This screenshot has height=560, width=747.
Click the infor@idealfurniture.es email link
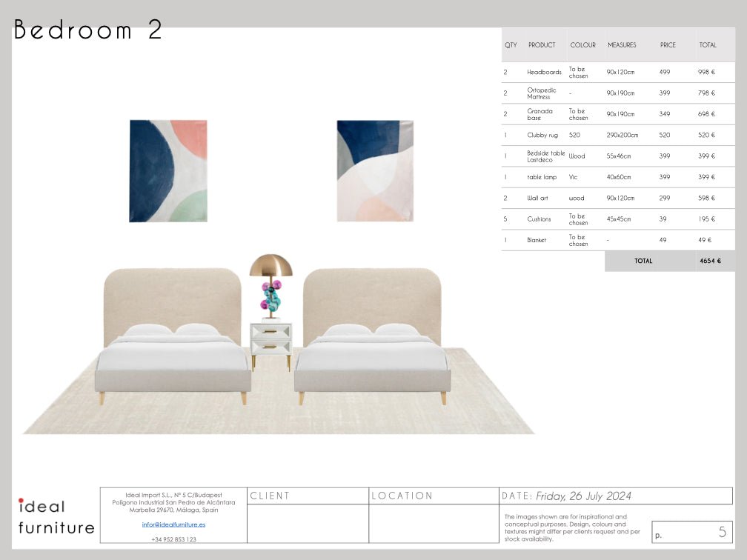[173, 524]
